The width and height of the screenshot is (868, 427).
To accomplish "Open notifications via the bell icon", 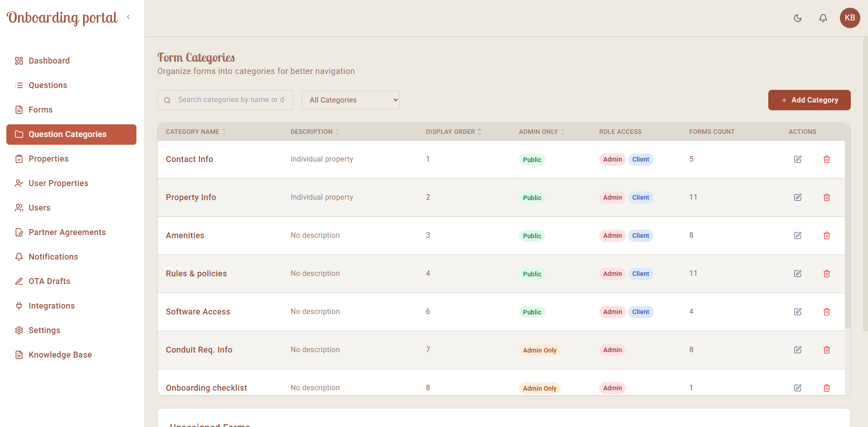I will 823,18.
